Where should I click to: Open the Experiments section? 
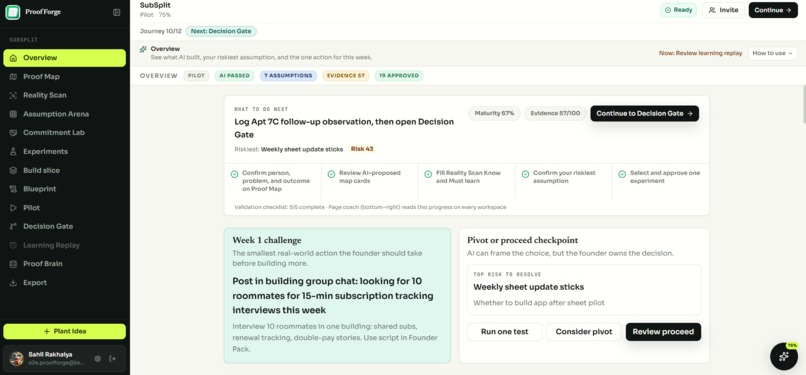click(64, 152)
